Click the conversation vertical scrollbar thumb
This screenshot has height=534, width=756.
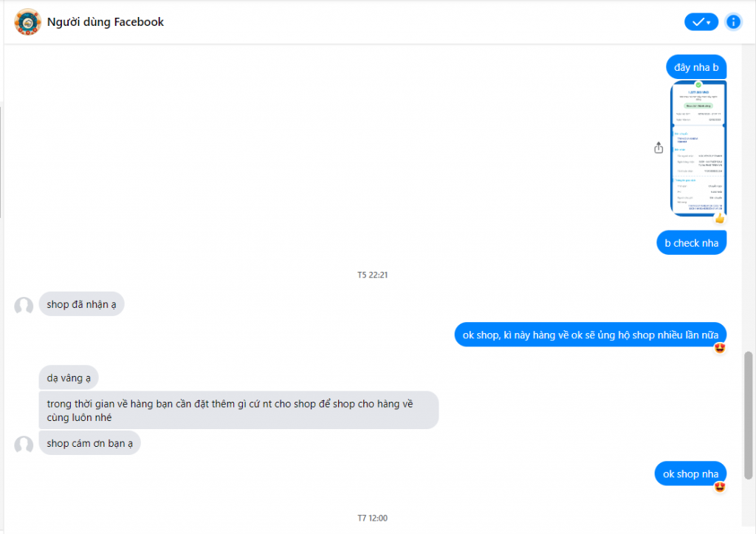pyautogui.click(x=749, y=415)
